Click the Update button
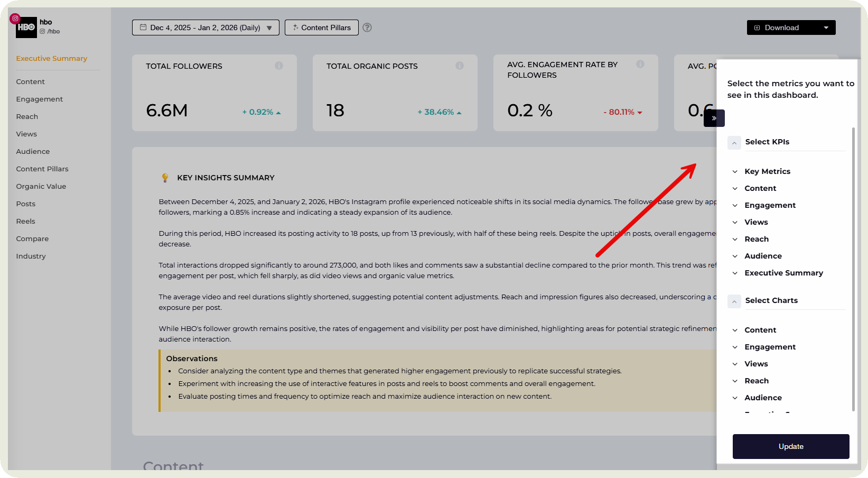The image size is (868, 478). point(791,446)
